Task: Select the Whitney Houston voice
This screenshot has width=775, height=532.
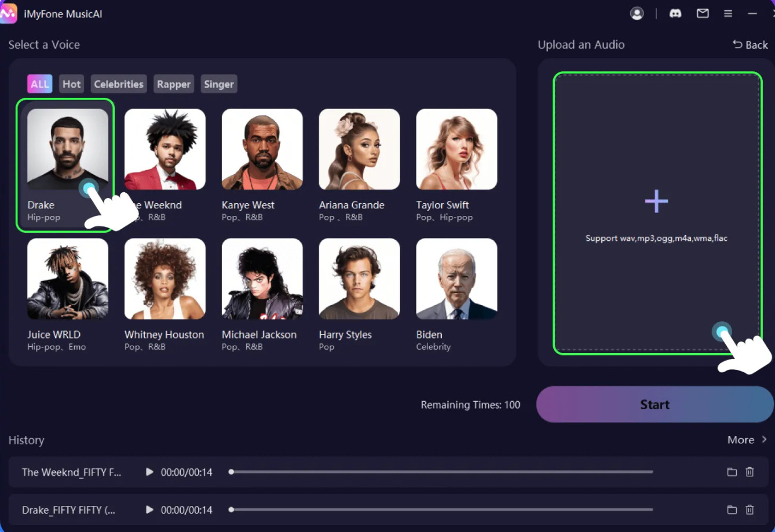Action: click(165, 279)
